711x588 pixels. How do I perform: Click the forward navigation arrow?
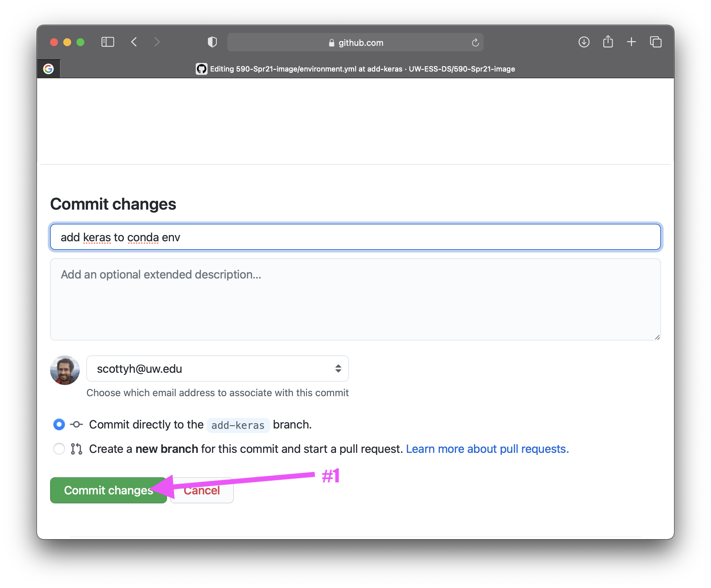click(156, 42)
